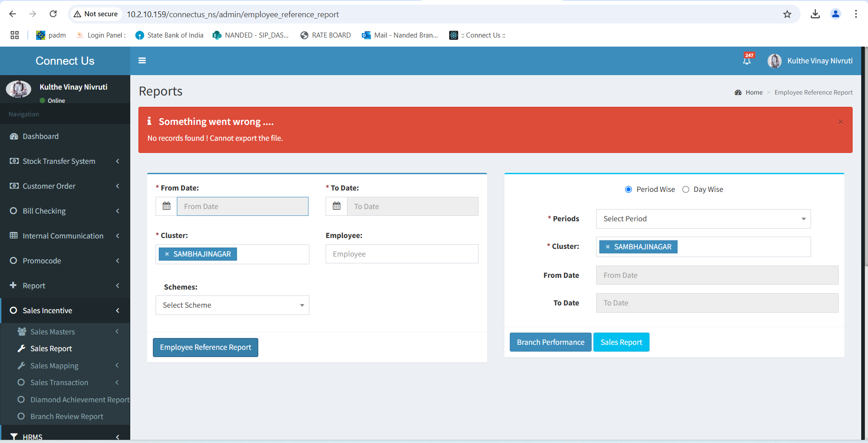This screenshot has width=868, height=443.
Task: Click the sidebar profile picture
Action: point(19,89)
